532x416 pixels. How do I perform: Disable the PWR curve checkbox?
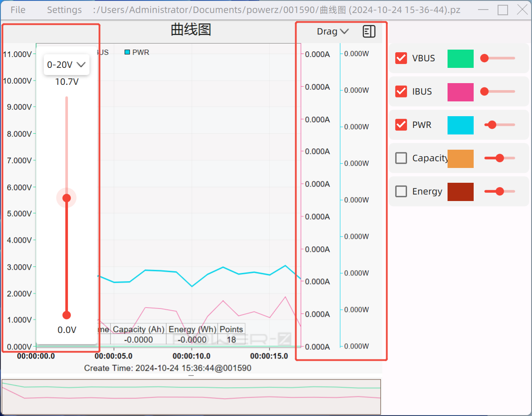click(x=401, y=125)
